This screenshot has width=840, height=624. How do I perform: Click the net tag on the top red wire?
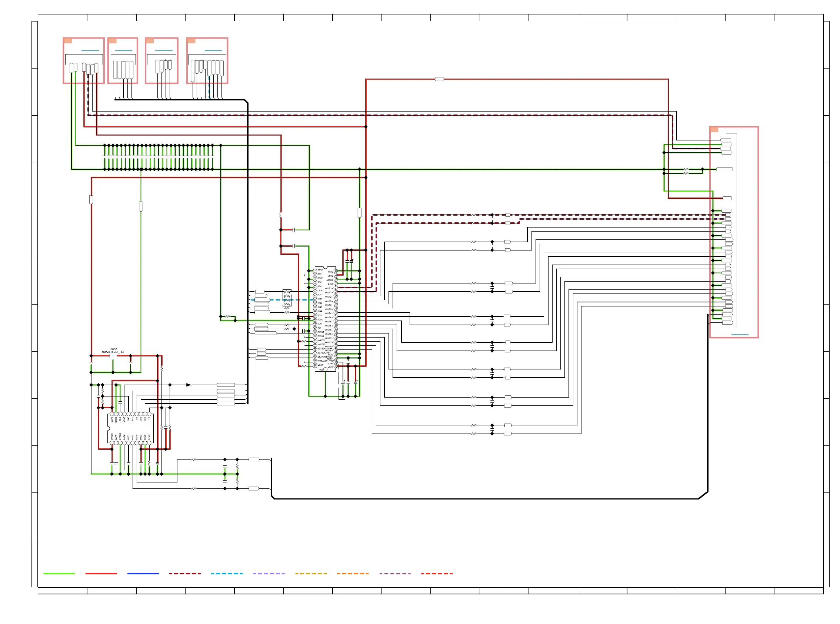[439, 79]
